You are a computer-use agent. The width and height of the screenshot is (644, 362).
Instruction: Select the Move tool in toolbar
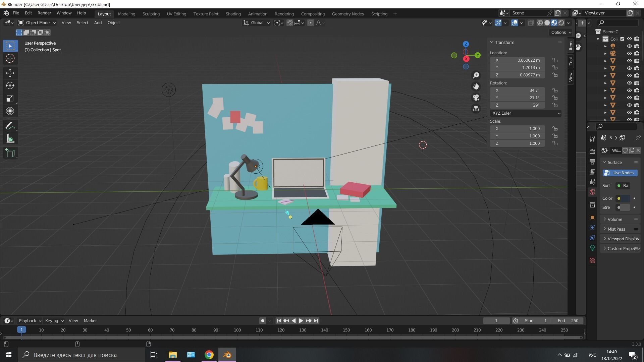click(x=10, y=73)
